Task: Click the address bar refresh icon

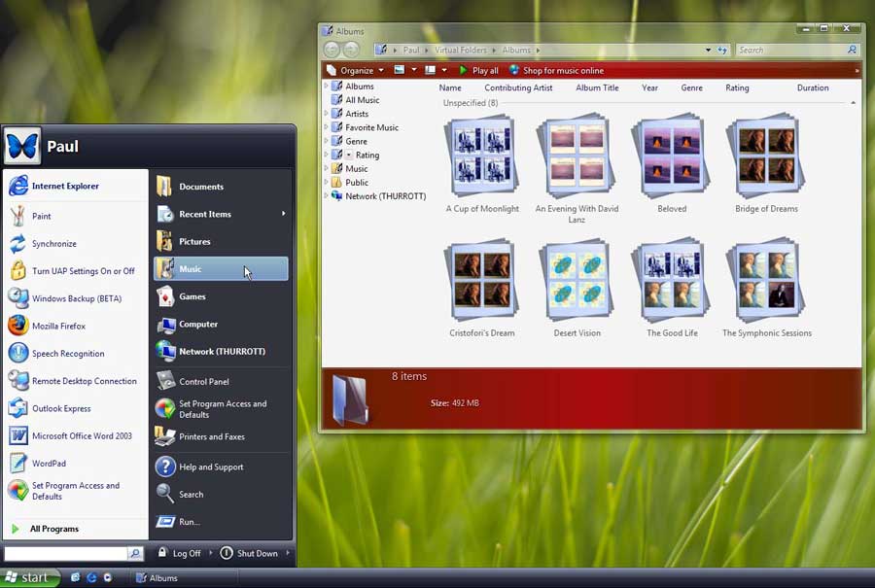Action: 722,50
